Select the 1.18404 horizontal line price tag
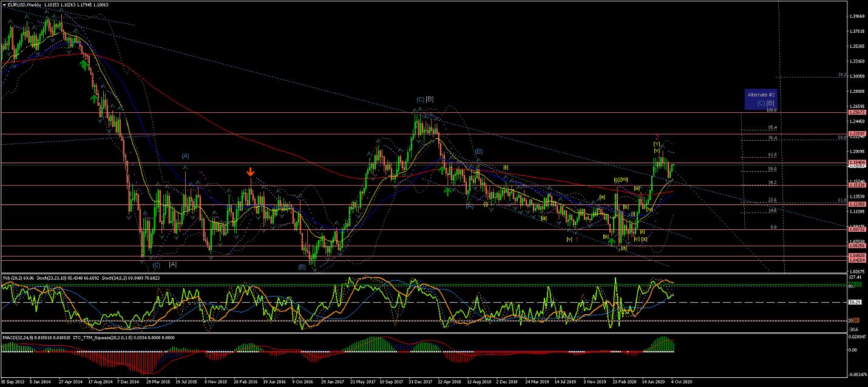This screenshot has height=387, width=868. tap(856, 163)
